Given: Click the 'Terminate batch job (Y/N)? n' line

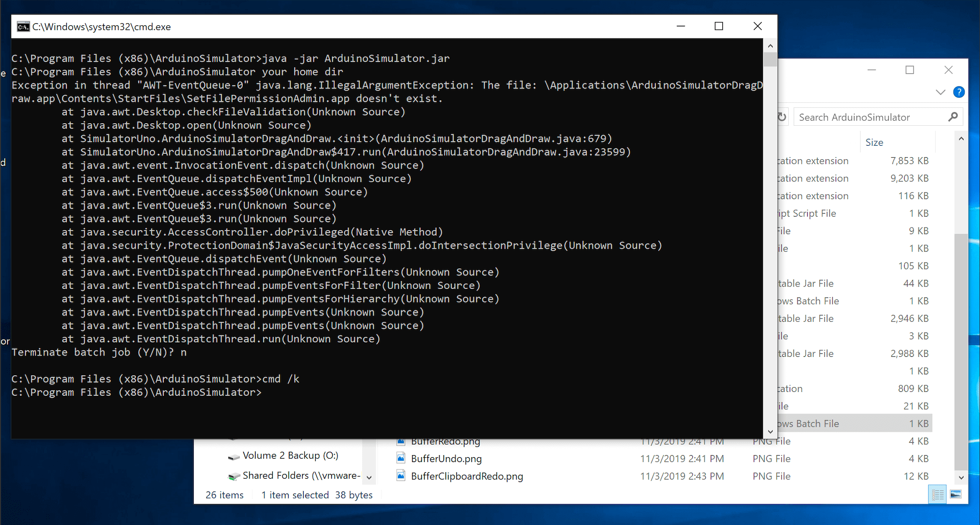Looking at the screenshot, I should (x=99, y=352).
